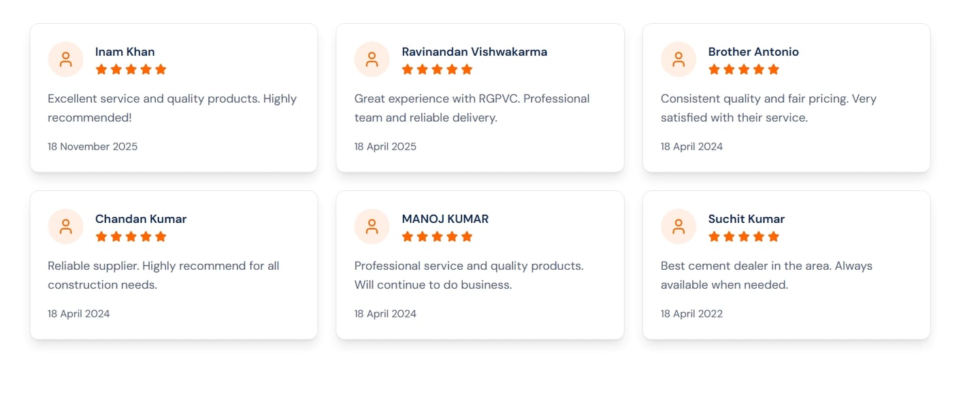The height and width of the screenshot is (399, 980).
Task: Select Brother Antonio's user avatar icon
Action: pos(679,59)
